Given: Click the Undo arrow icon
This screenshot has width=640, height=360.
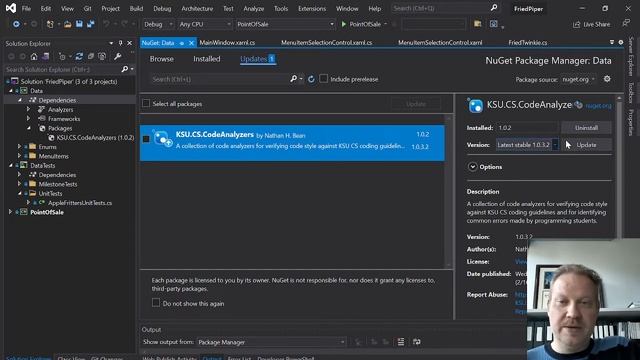Looking at the screenshot, I should [106, 24].
